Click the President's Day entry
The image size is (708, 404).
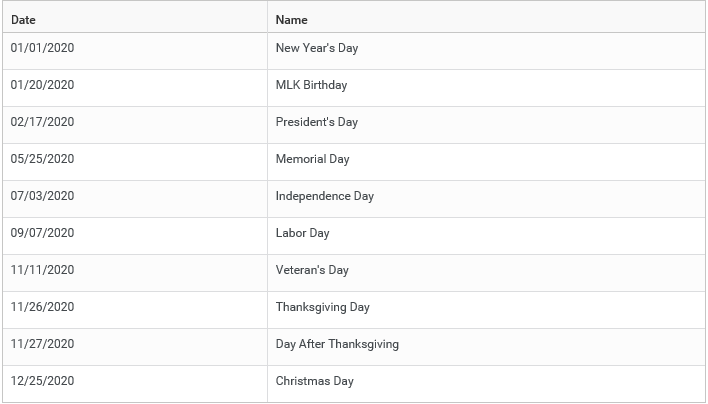click(x=317, y=122)
